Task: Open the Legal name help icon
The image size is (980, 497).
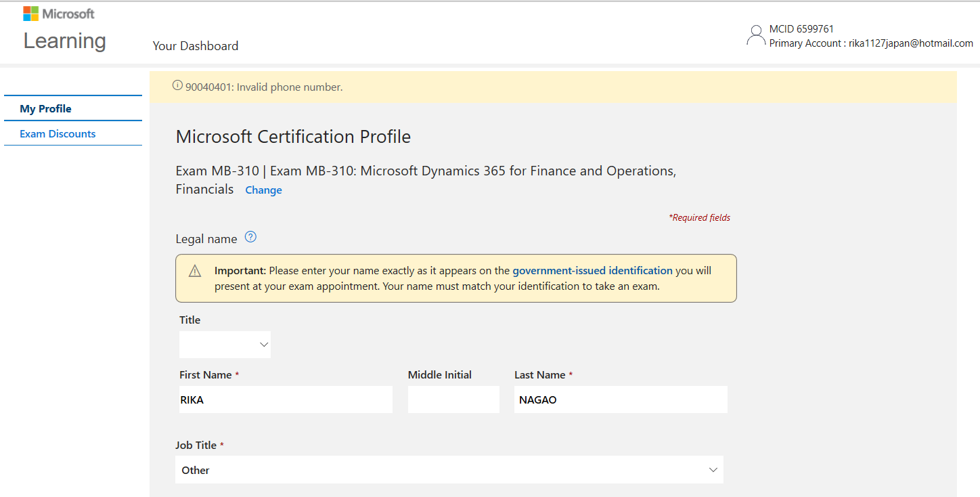Action: 250,238
